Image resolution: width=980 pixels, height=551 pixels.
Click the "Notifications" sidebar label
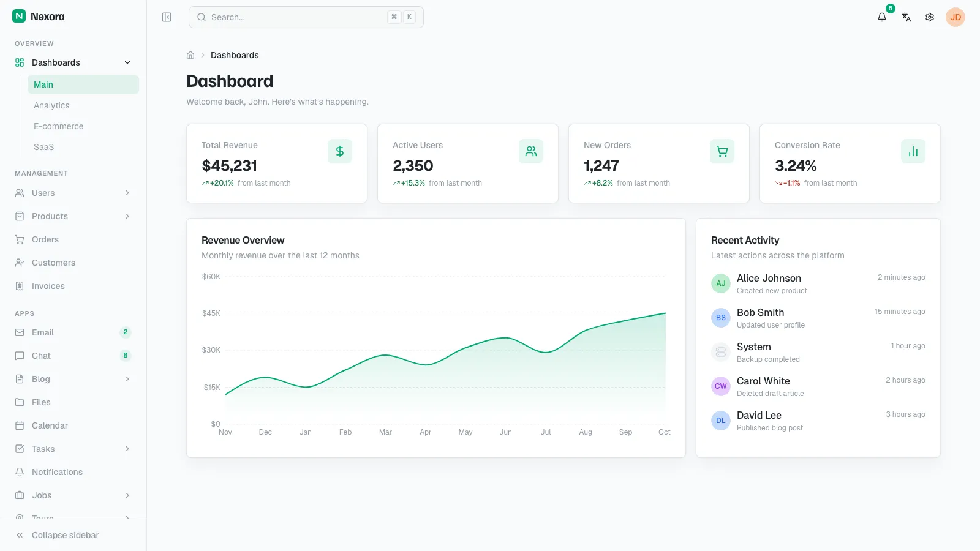click(x=58, y=472)
